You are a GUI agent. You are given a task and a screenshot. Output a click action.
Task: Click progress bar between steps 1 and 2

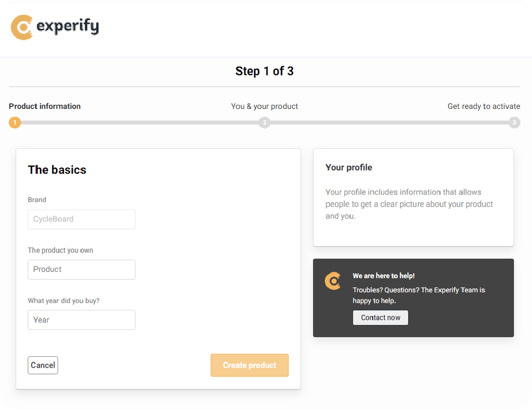(139, 123)
